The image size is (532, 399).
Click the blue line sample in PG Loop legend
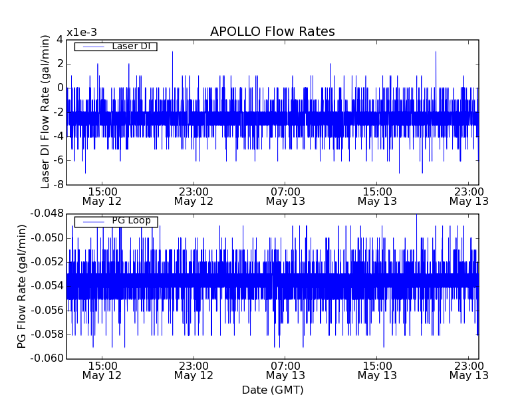(92, 221)
